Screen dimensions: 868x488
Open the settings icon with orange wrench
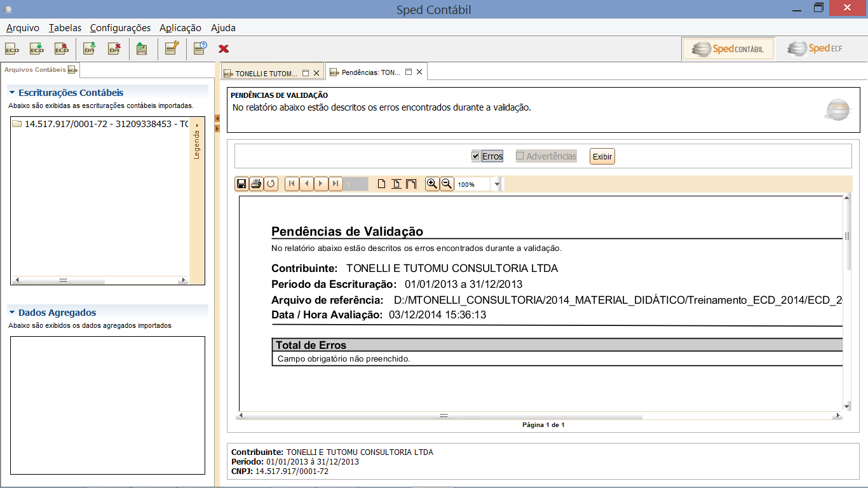[x=172, y=48]
